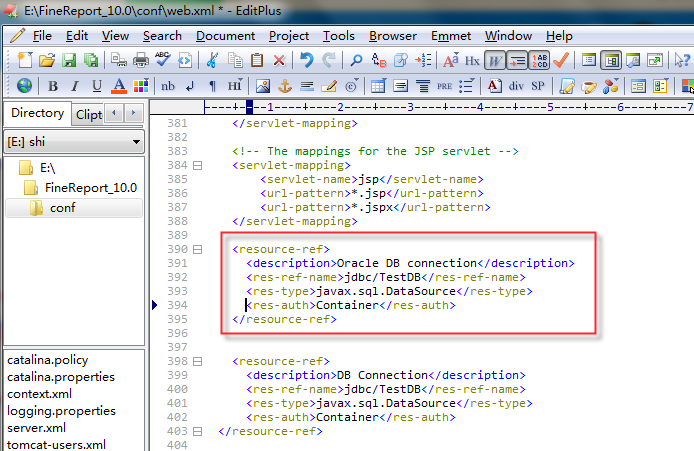The height and width of the screenshot is (451, 694).
Task: Toggle Word Wrap (W) button
Action: pos(495,60)
